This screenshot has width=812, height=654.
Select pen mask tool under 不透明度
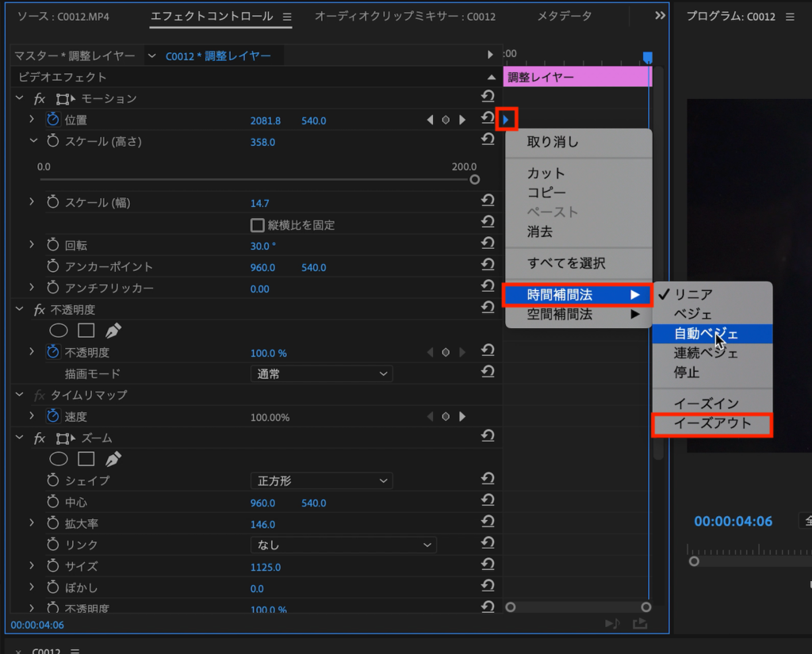coord(113,331)
